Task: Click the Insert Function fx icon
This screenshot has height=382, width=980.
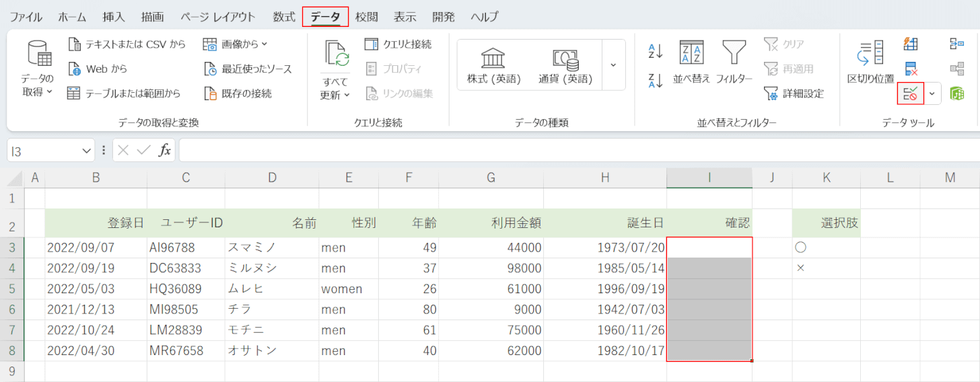Action: click(x=164, y=151)
